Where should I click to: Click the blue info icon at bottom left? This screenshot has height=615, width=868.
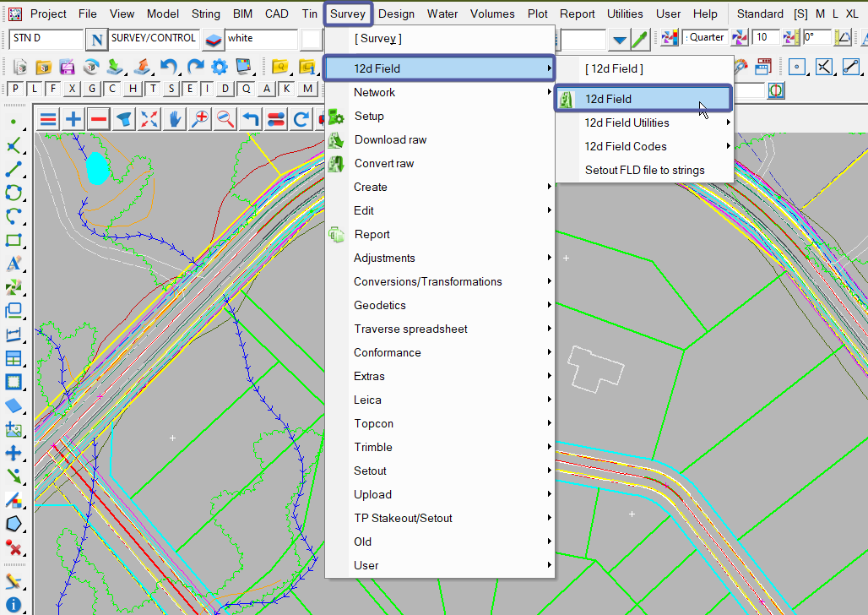point(14,604)
